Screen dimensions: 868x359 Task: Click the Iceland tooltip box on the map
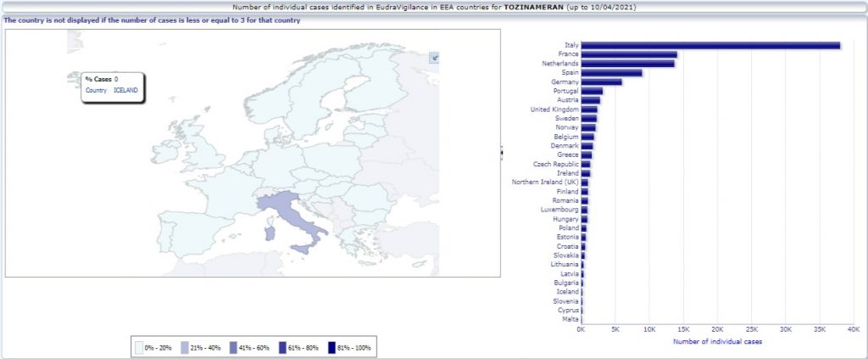(113, 85)
